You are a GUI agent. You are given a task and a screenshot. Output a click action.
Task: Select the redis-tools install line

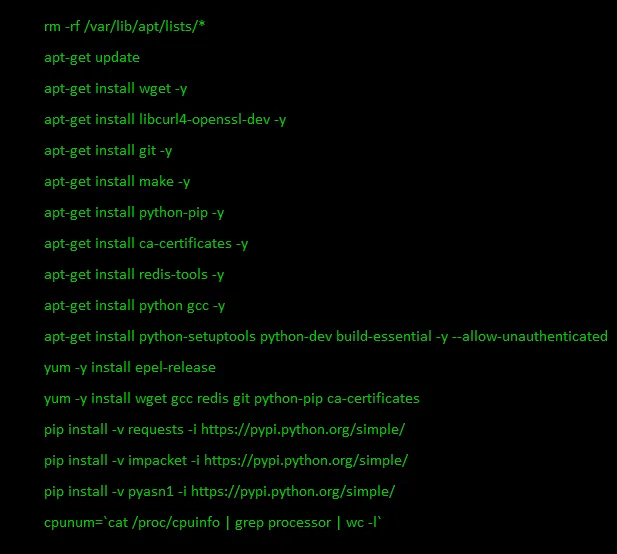(x=134, y=275)
